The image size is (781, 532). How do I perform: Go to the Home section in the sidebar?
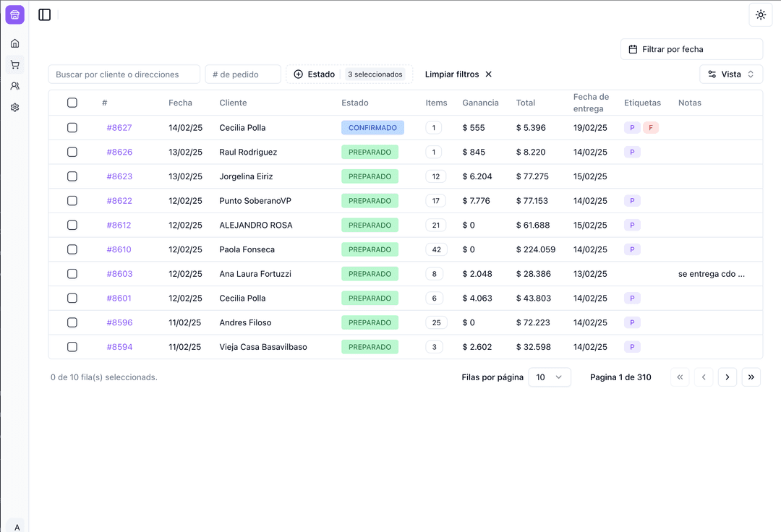[14, 43]
